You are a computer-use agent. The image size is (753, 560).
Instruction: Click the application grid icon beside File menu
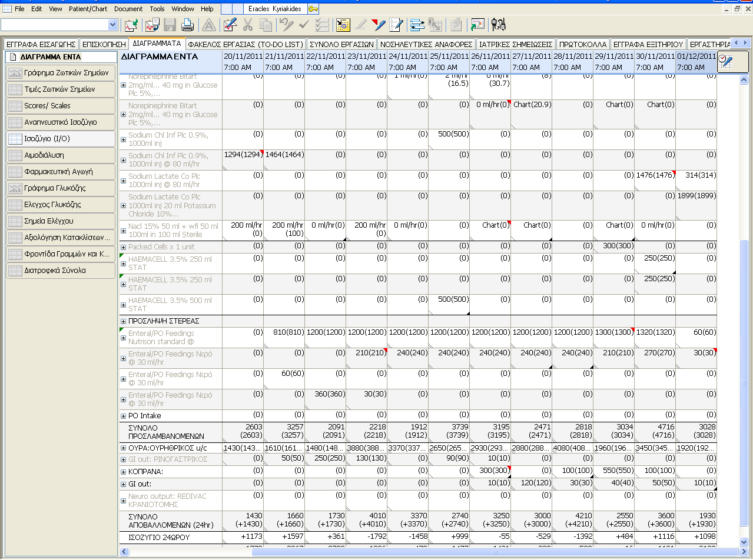(x=6, y=9)
